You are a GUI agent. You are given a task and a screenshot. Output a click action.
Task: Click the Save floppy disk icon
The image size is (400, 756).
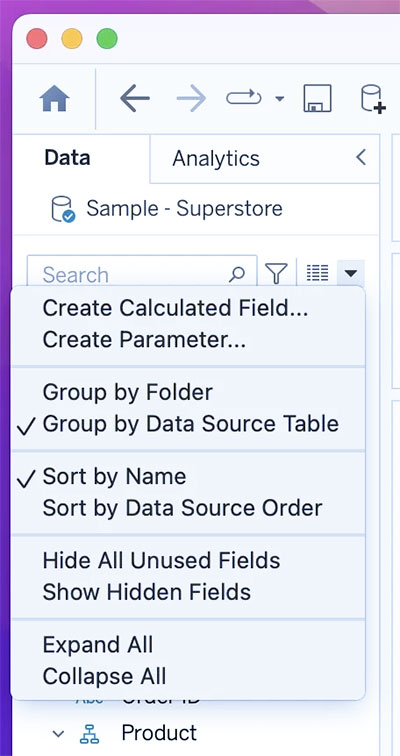click(318, 98)
